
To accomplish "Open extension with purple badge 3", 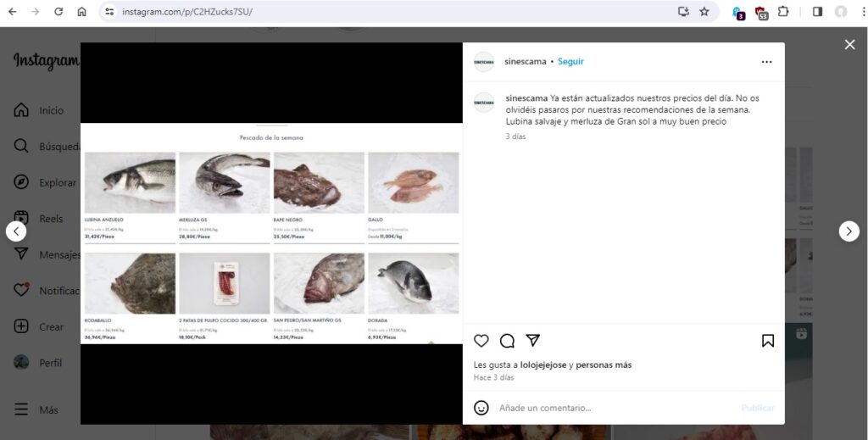I will 738,12.
